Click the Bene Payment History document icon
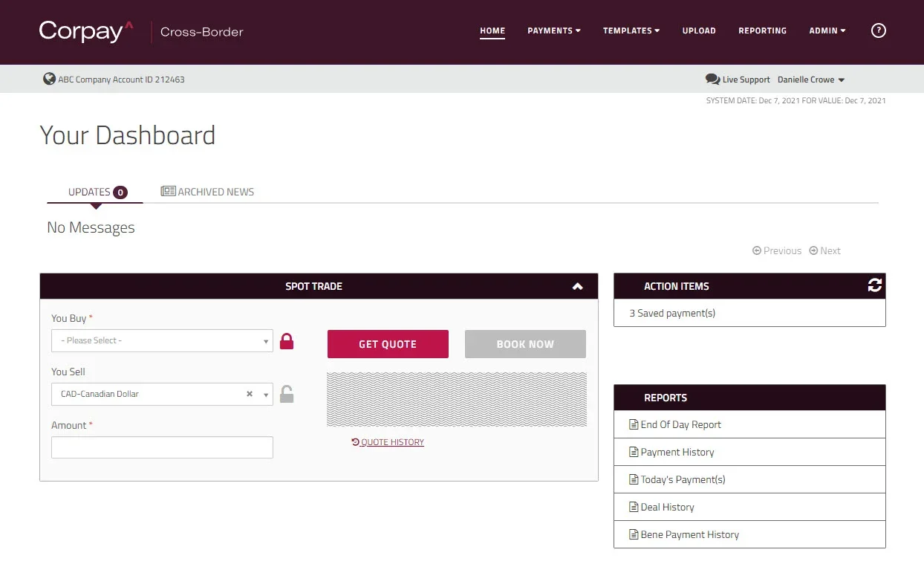The width and height of the screenshot is (924, 567). (x=634, y=534)
